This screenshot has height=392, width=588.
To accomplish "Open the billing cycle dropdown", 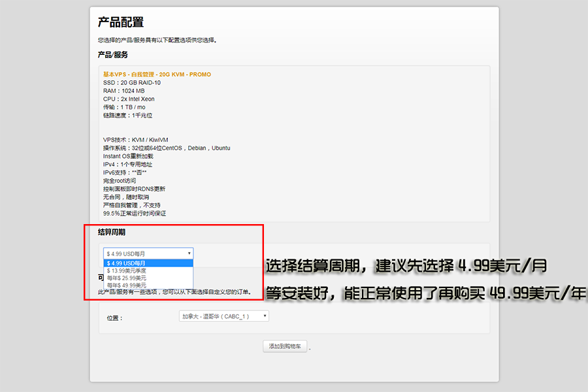I will [147, 253].
